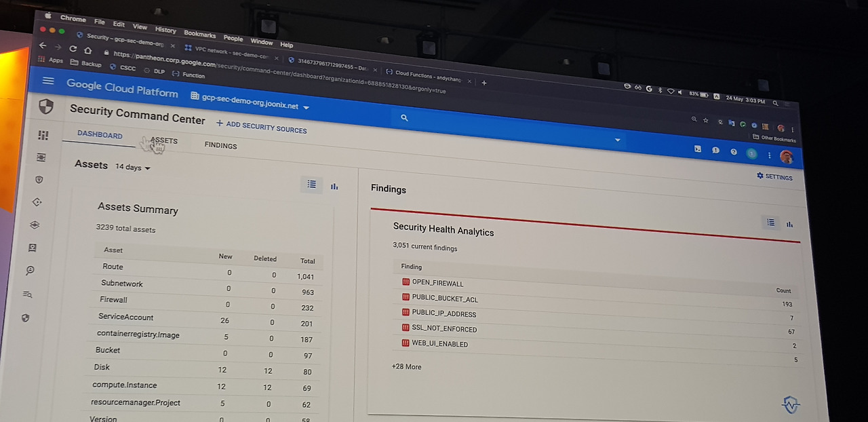Click the user avatar in Cloud header
Viewport: 868px width, 422px height.
pyautogui.click(x=787, y=157)
